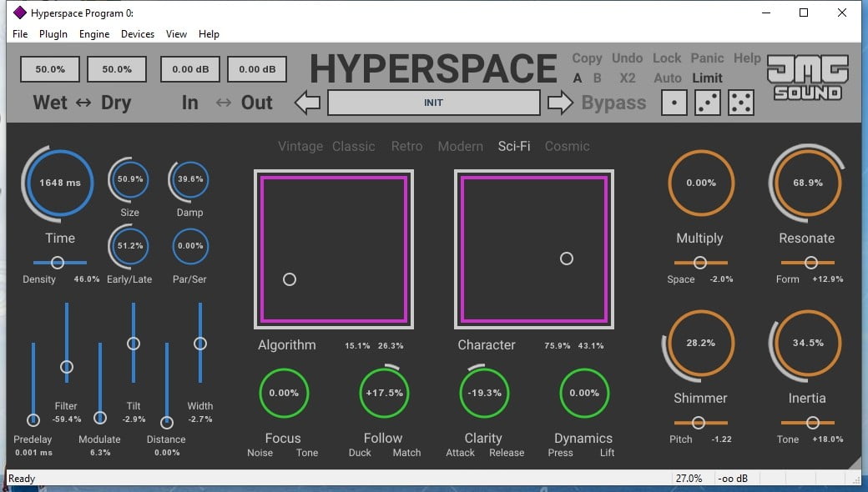Select the Retro reverb mode
868x492 pixels.
tap(407, 147)
